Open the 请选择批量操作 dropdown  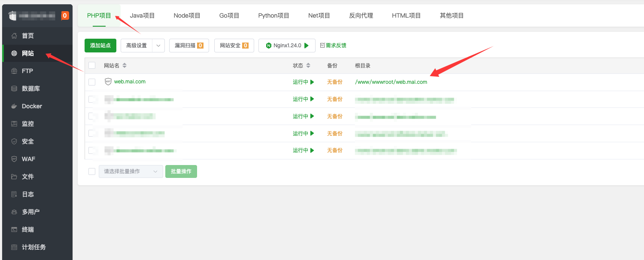131,171
